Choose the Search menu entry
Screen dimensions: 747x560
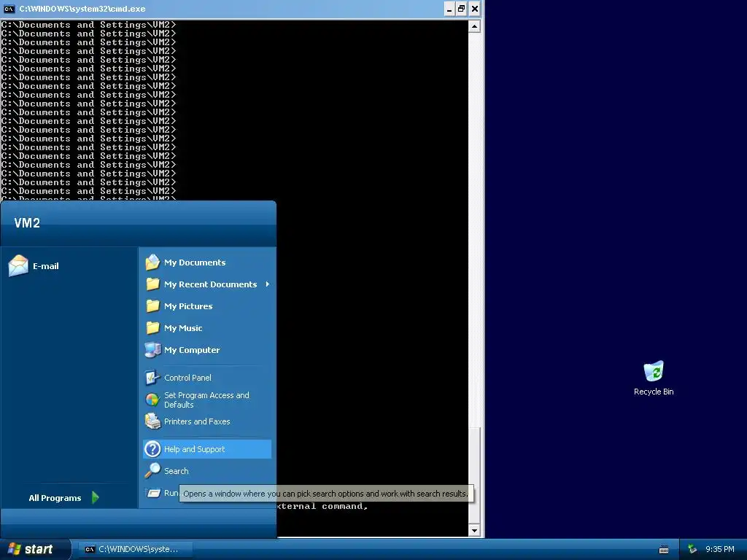click(207, 471)
